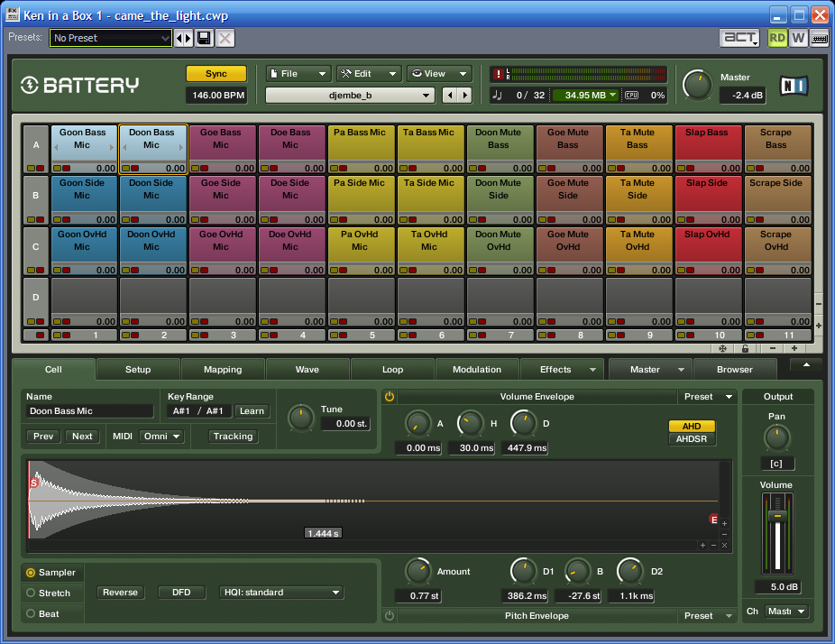Click the Pan knob in Output
Screen dimensions: 835x644
777,438
